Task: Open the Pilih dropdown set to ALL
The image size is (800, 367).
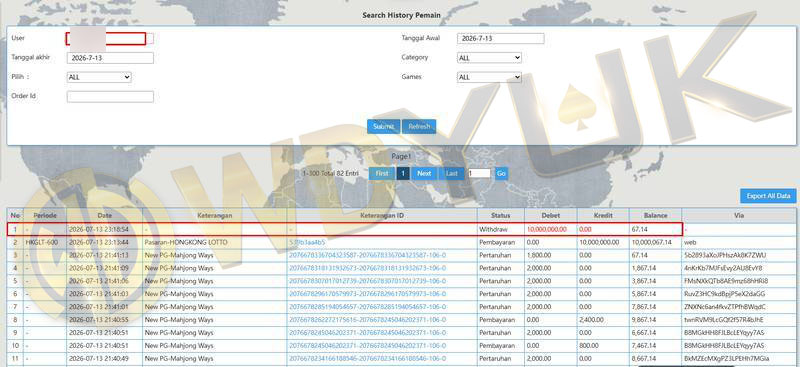Action: point(99,78)
